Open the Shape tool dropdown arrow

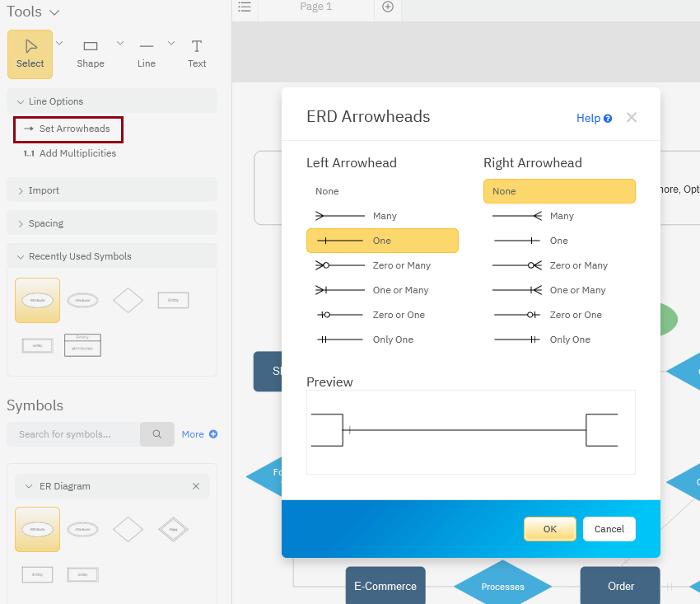tap(120, 43)
